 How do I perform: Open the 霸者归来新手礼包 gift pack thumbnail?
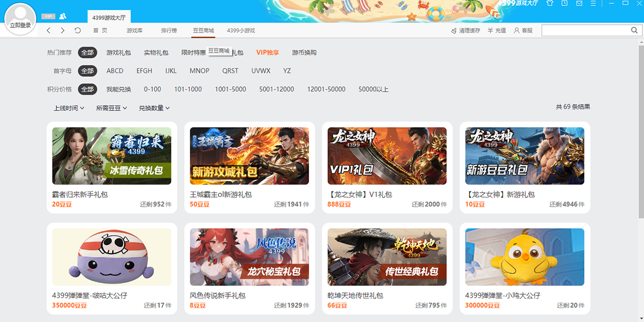click(111, 155)
